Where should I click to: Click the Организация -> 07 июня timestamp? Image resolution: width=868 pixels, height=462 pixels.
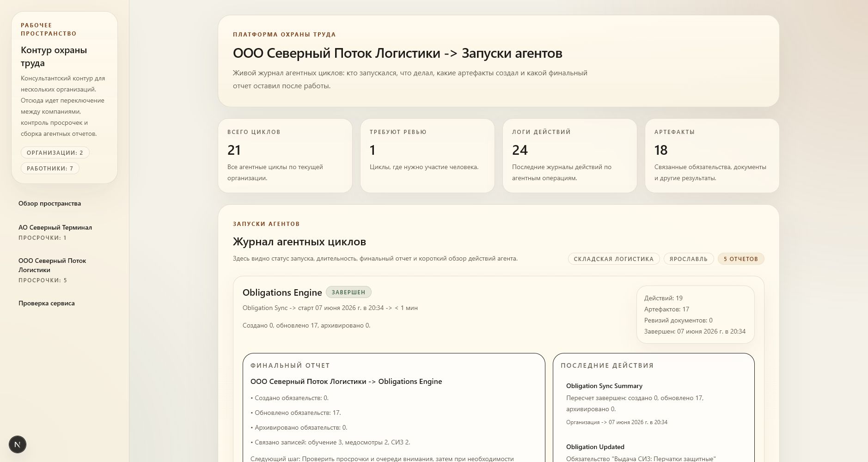pos(617,422)
